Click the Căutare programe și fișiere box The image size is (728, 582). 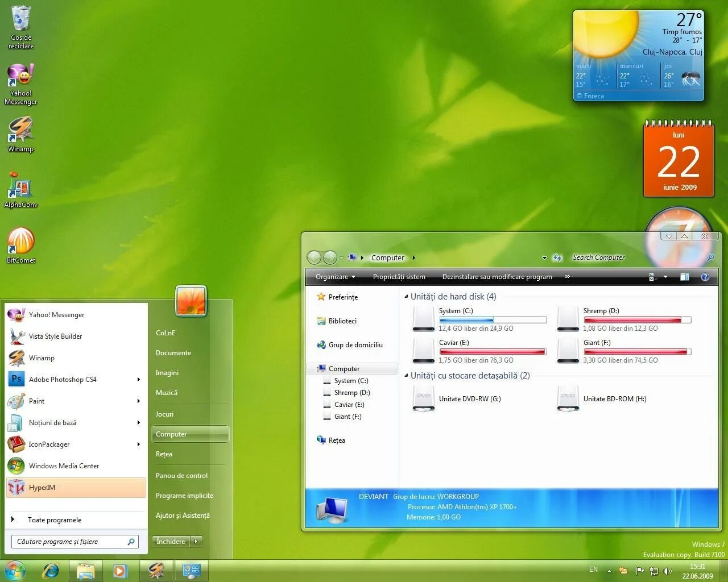[x=75, y=542]
